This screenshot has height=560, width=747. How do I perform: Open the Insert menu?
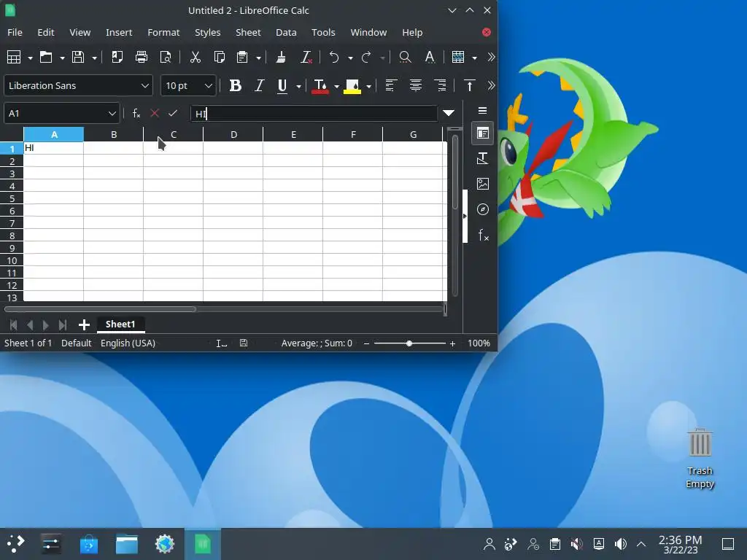pos(119,32)
